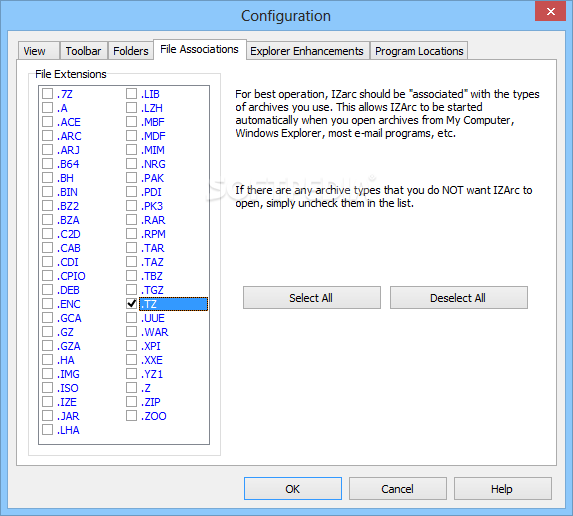Enable the .C2D checkbox

point(48,234)
